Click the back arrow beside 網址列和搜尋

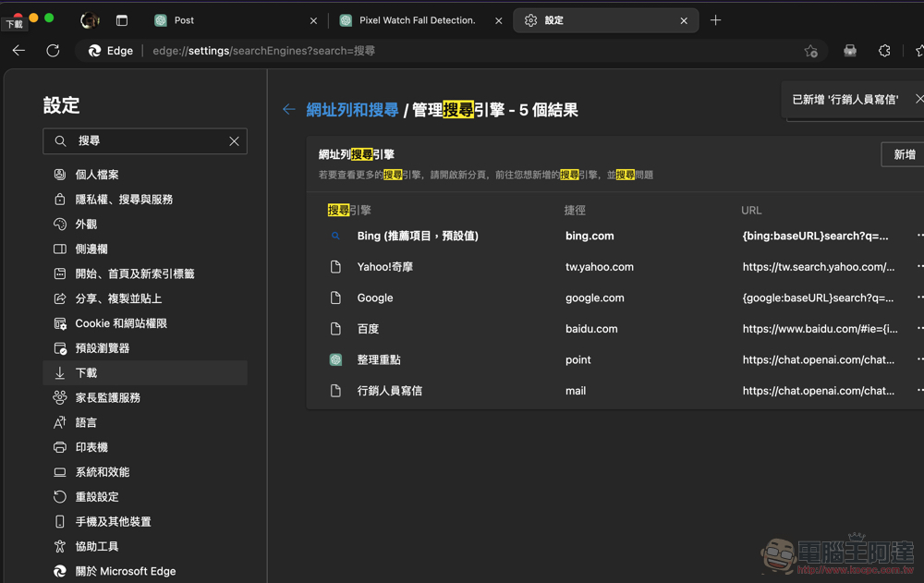[288, 109]
